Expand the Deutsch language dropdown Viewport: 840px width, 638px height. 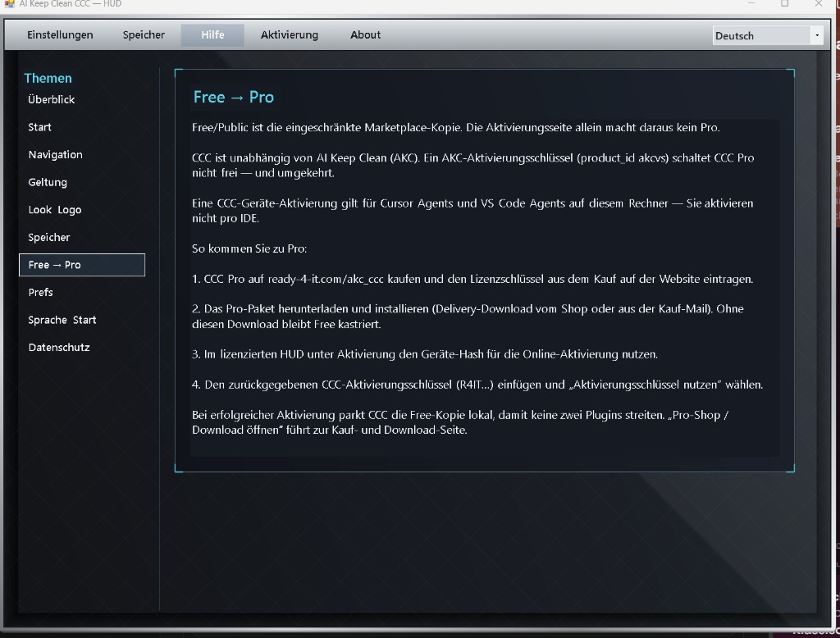coord(767,36)
